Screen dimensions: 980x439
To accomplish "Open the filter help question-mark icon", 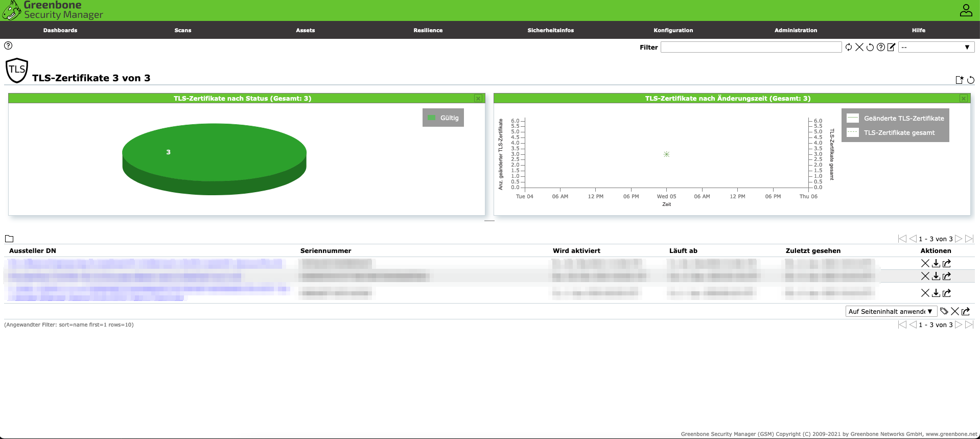I will point(881,47).
